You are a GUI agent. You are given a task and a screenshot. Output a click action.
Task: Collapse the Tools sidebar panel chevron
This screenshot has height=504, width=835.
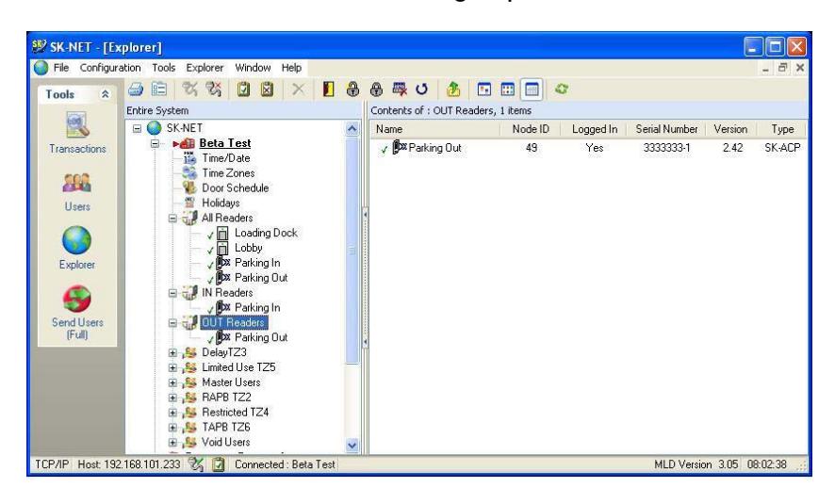105,94
